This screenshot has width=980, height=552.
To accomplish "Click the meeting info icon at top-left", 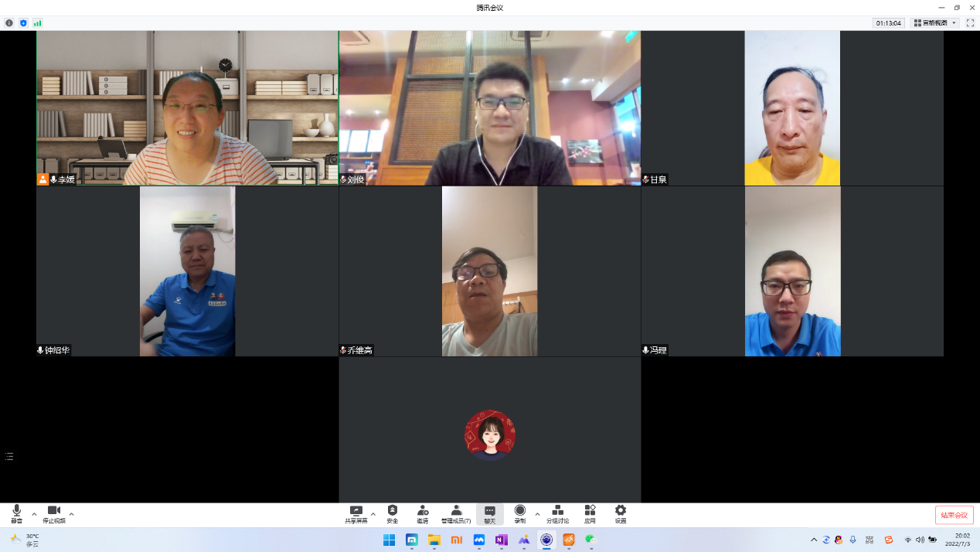I will click(x=9, y=23).
